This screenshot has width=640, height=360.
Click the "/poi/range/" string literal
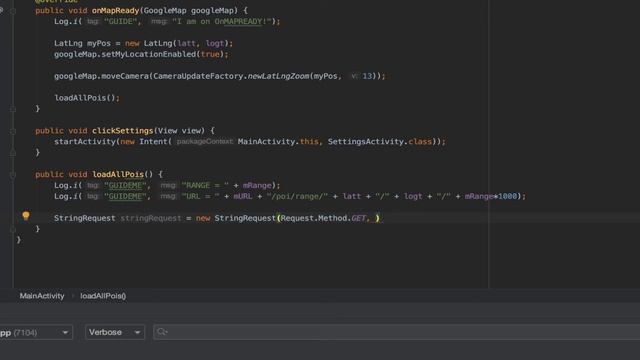click(297, 196)
